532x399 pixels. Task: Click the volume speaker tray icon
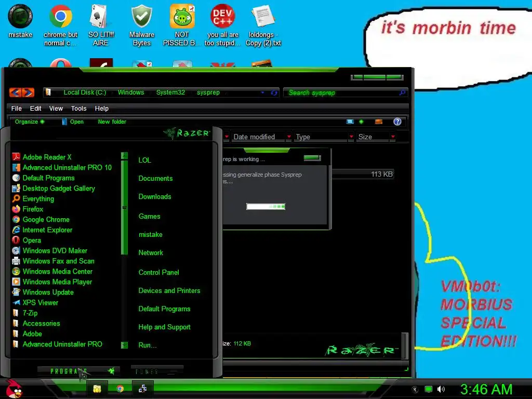441,389
